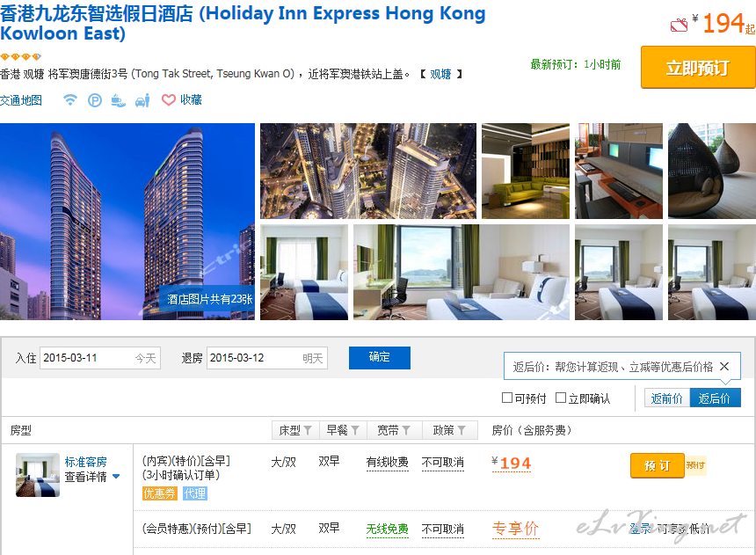This screenshot has width=756, height=555.
Task: Open the 早餐 filter dropdown
Action: [x=343, y=430]
